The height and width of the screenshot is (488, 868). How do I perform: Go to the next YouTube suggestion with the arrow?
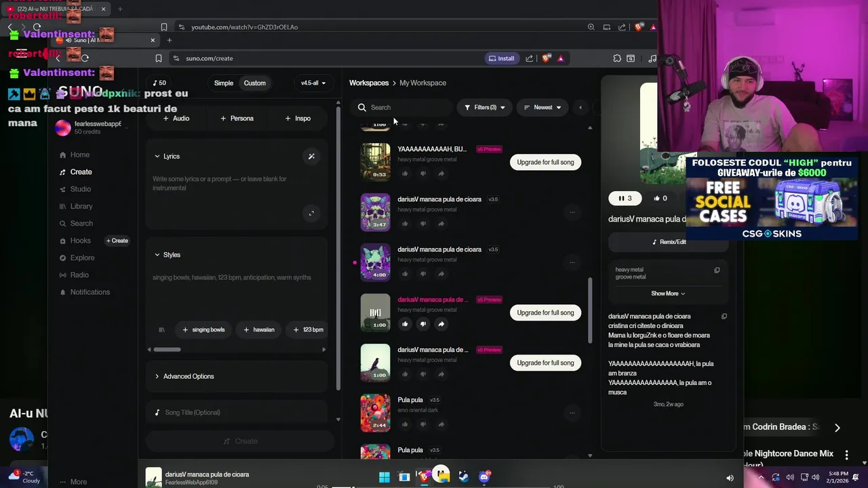pos(837,428)
